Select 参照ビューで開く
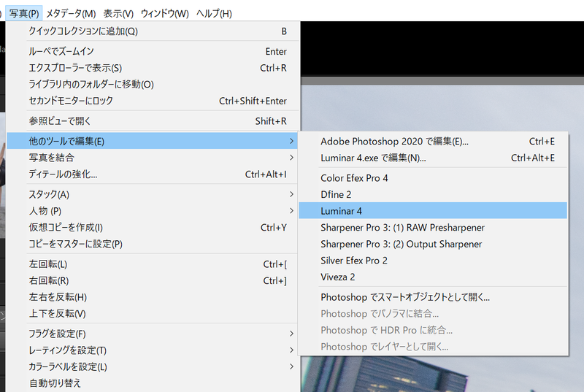The width and height of the screenshot is (584, 392). 153,121
